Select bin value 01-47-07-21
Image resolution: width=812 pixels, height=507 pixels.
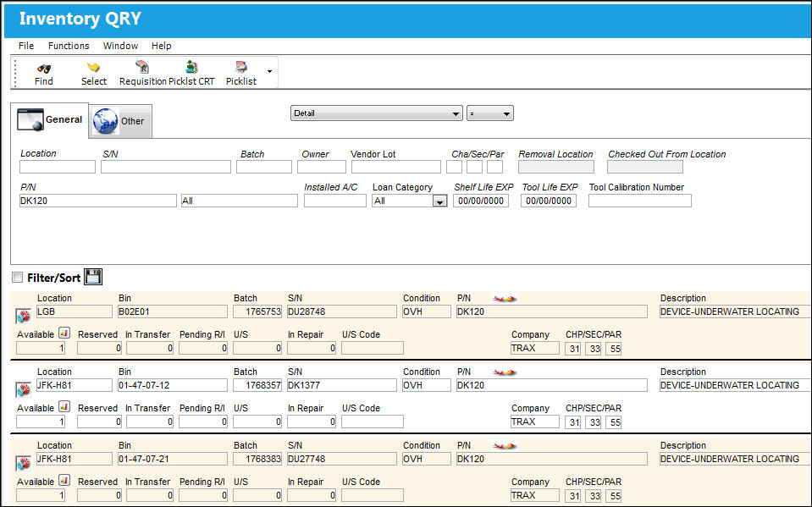(x=173, y=459)
